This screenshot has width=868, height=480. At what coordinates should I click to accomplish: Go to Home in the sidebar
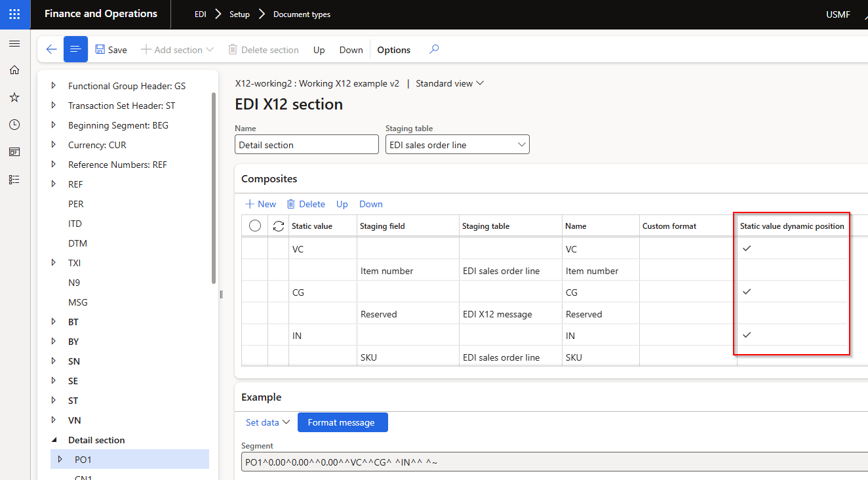pyautogui.click(x=14, y=70)
